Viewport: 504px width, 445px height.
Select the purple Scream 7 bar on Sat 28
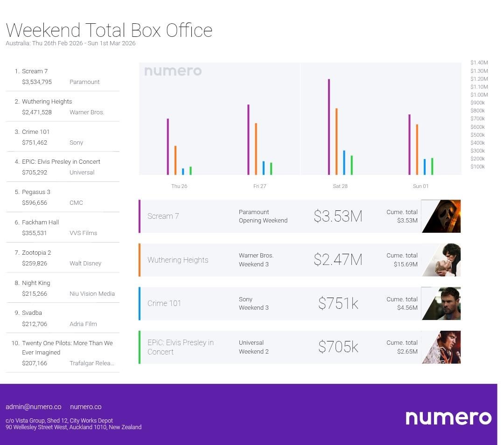click(329, 126)
